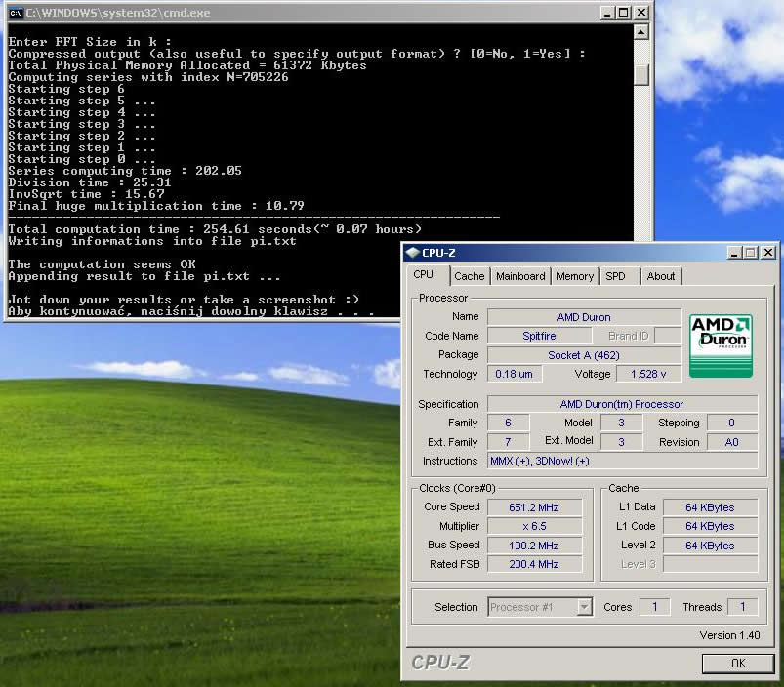This screenshot has height=687, width=784.
Task: Switch to the CPU tab
Action: [423, 275]
